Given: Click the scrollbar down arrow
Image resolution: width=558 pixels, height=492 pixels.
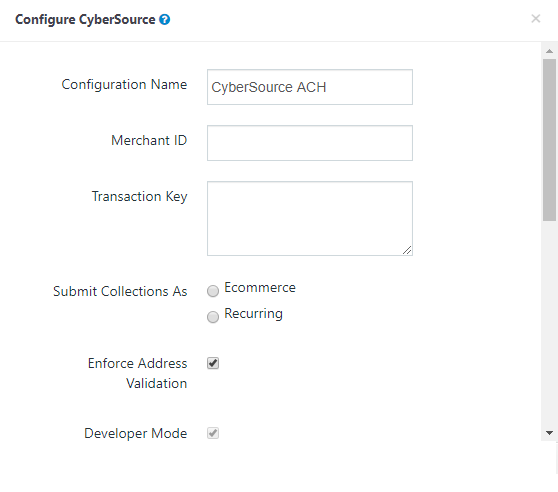Looking at the screenshot, I should 549,433.
